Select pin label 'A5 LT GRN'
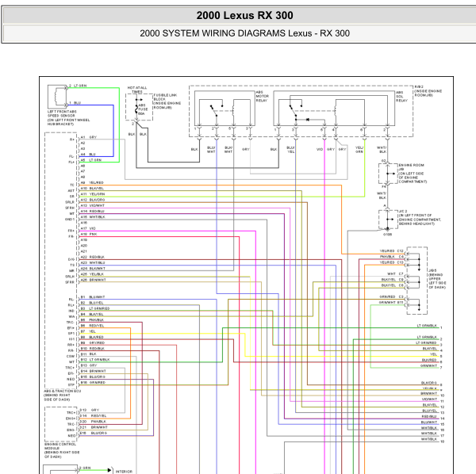 pos(90,160)
